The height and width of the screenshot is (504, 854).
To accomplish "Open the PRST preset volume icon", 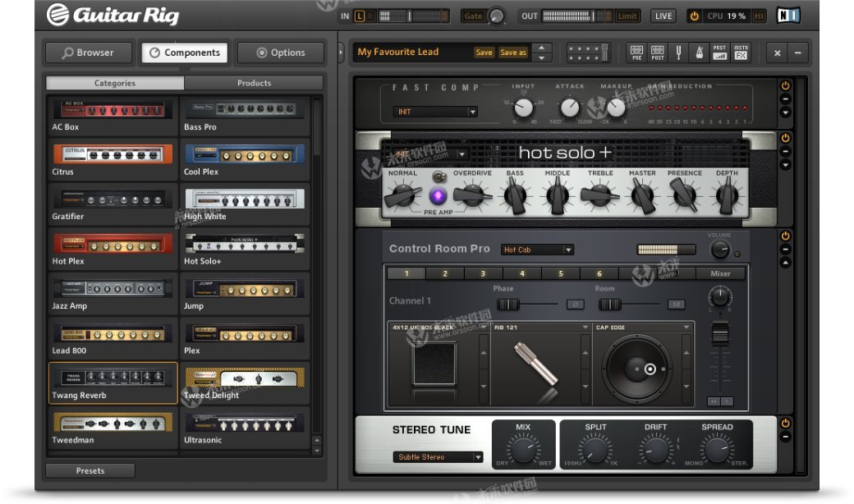I will 719,53.
